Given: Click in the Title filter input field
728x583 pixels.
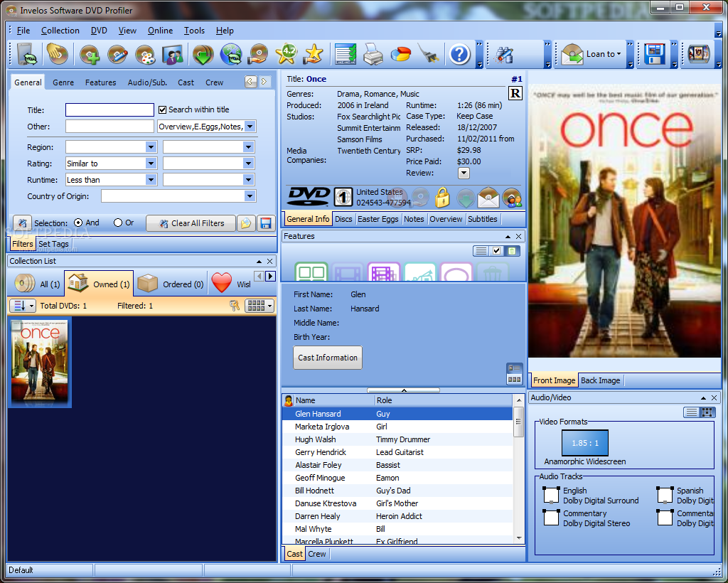Looking at the screenshot, I should pos(109,109).
